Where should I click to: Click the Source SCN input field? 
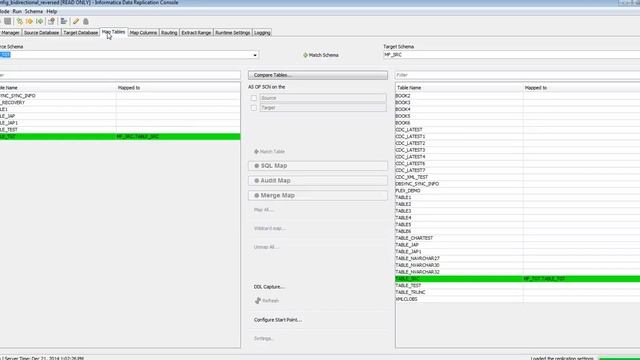323,98
